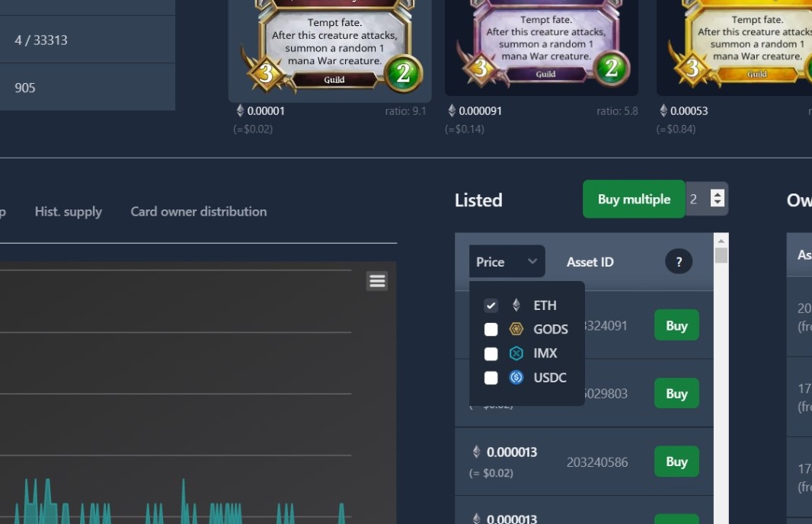812x524 pixels.
Task: Click the Buy multiple button
Action: [x=634, y=199]
